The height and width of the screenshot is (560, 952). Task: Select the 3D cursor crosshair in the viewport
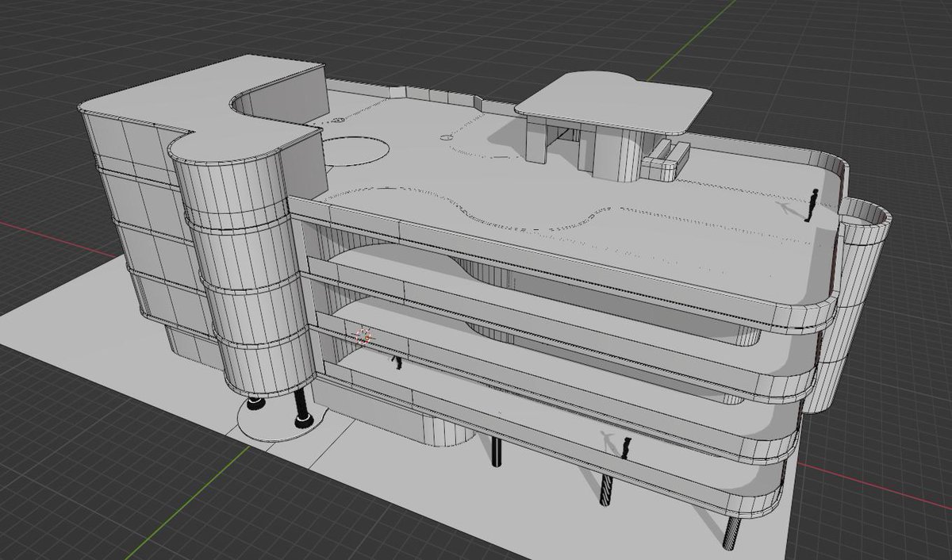click(x=364, y=336)
